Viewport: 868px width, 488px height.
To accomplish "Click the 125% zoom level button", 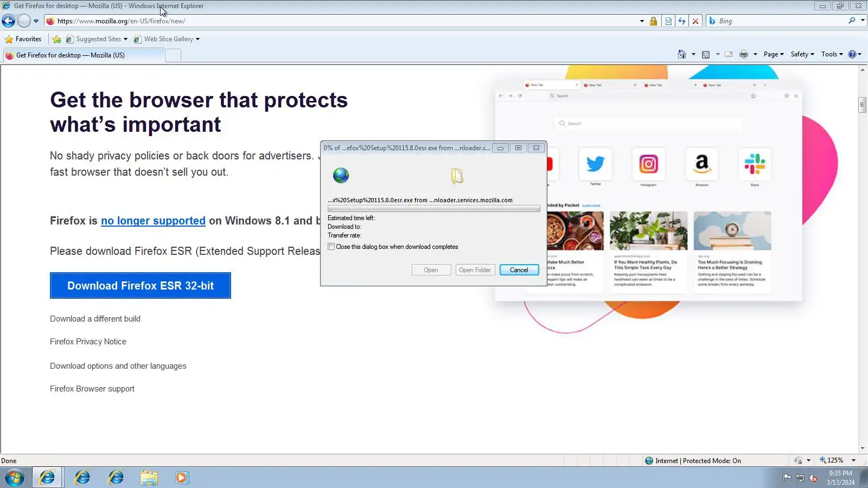I will click(832, 460).
